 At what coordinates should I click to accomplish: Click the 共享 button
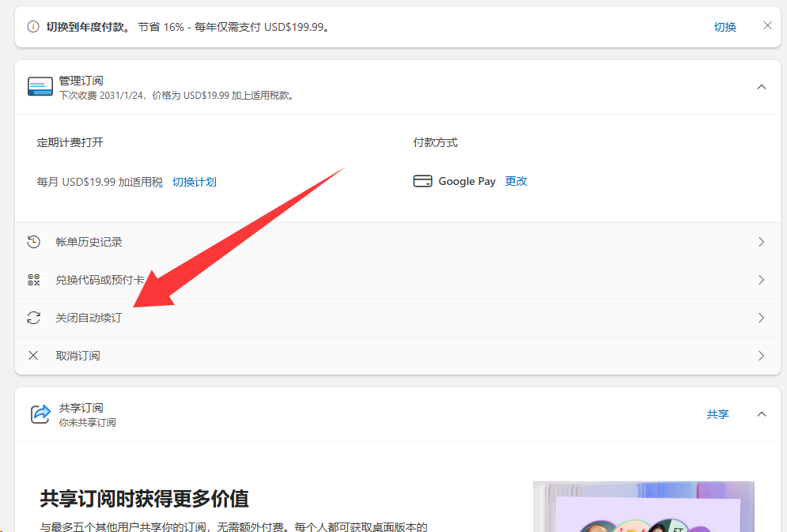pos(717,414)
